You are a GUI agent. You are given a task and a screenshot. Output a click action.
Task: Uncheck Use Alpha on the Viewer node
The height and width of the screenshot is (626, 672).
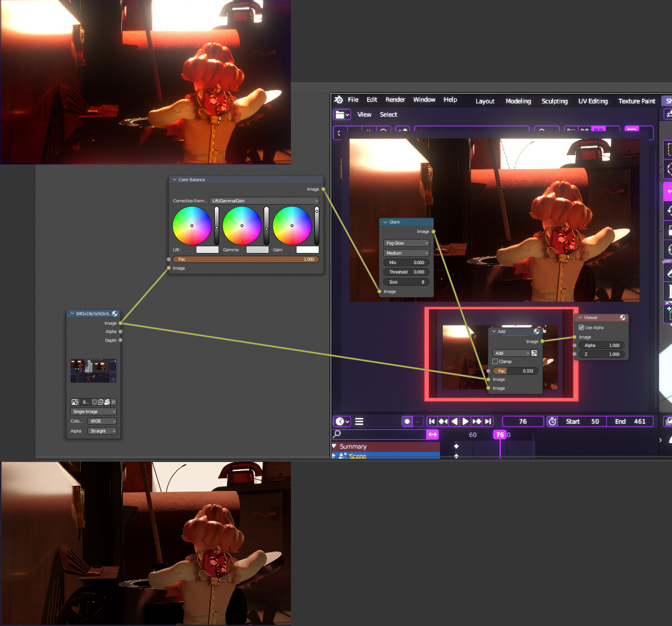(x=581, y=327)
